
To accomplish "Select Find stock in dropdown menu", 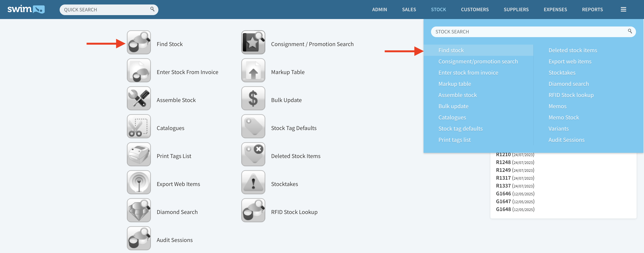I will click(x=478, y=50).
